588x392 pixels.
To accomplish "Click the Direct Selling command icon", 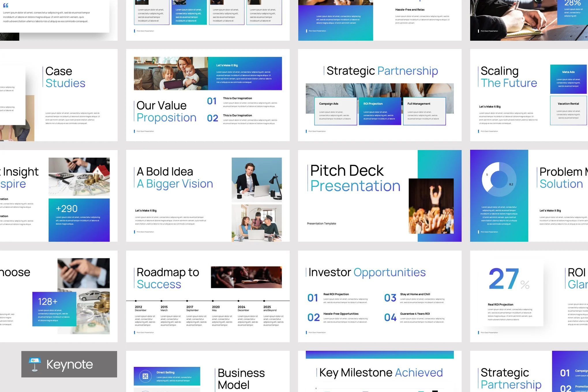I will pos(145,376).
